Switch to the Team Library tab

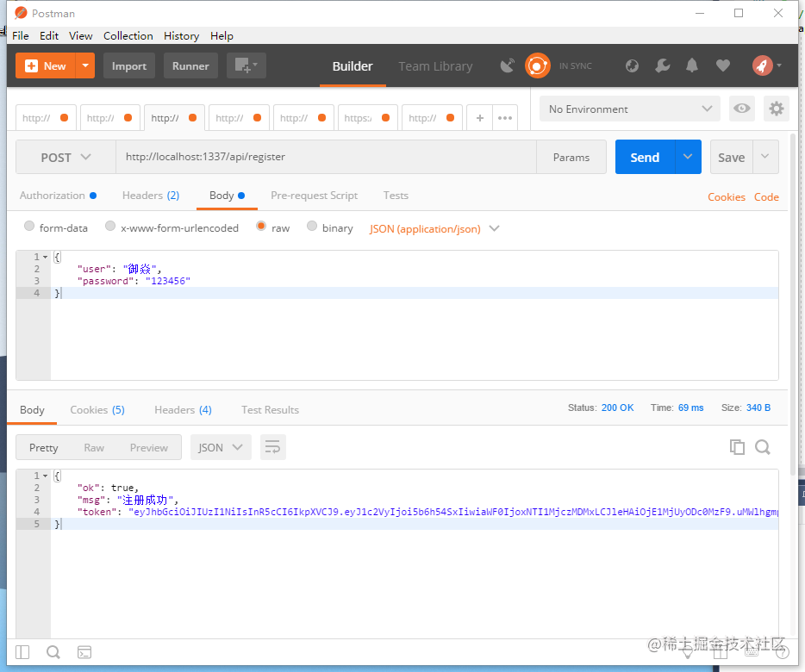tap(435, 66)
